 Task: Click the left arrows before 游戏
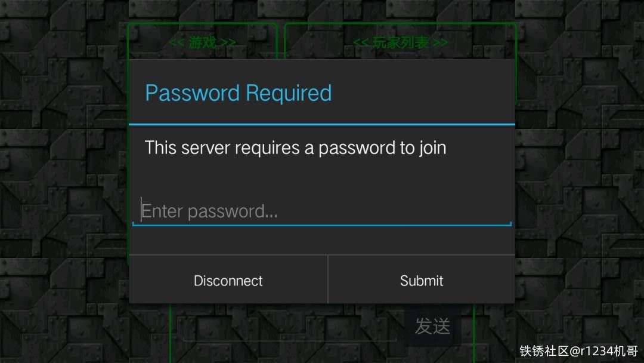pyautogui.click(x=177, y=42)
